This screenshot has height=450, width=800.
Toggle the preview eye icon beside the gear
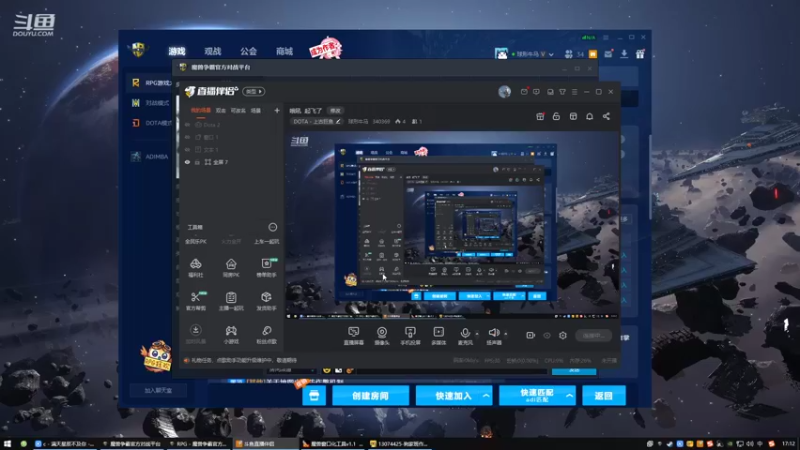pos(547,335)
